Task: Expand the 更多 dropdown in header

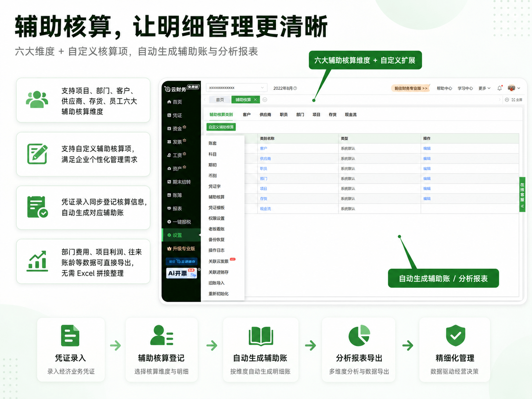Action: 484,88
